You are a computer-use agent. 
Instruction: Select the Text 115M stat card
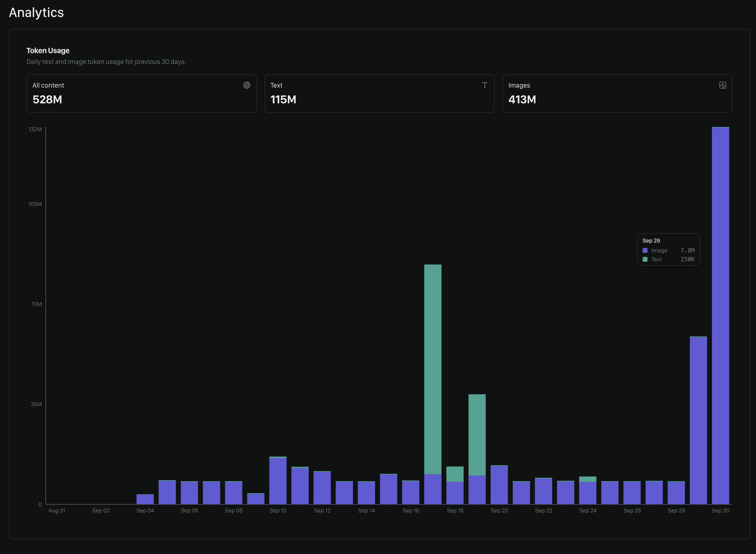coord(379,93)
